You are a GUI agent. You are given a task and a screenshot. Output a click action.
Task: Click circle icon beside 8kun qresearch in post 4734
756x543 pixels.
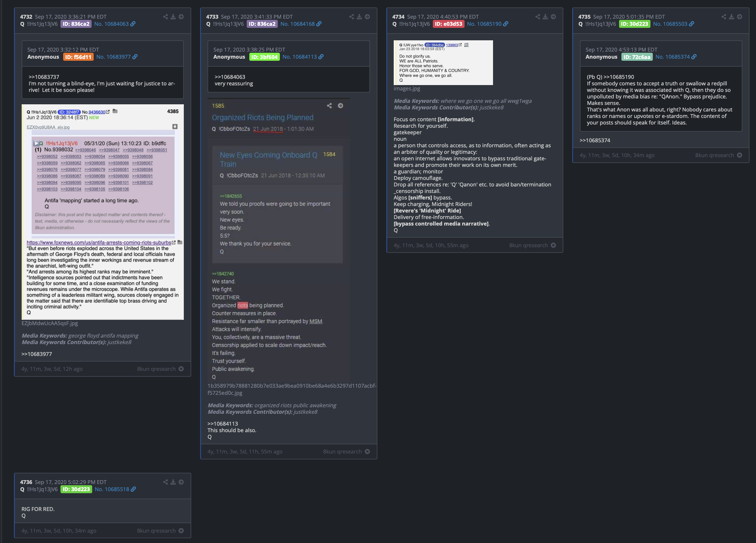553,245
